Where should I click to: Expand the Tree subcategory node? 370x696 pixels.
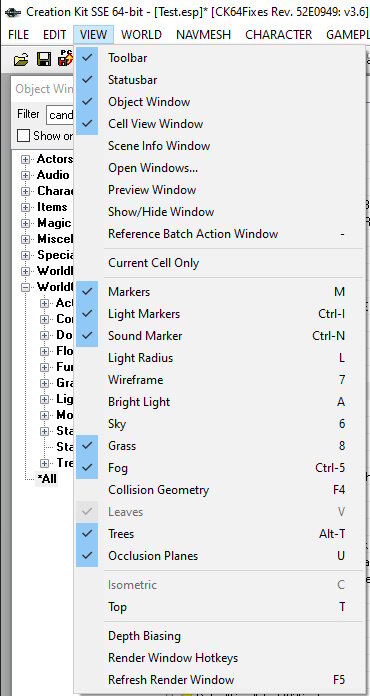coord(44,463)
